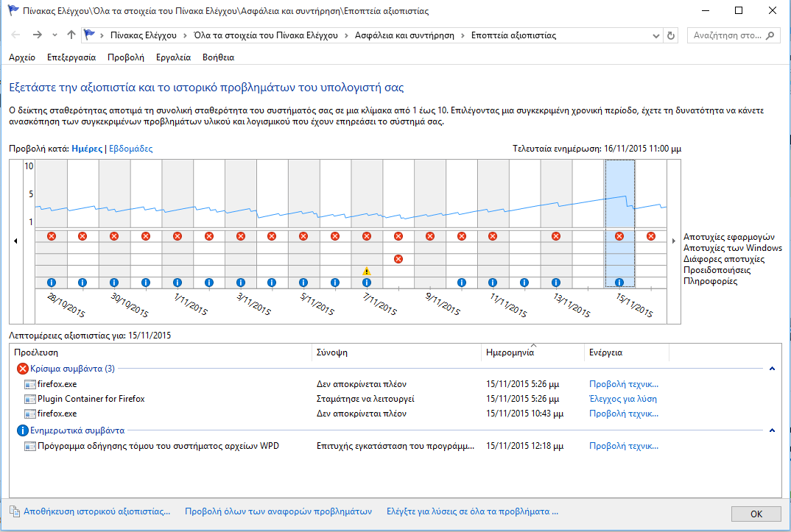The width and height of the screenshot is (791, 532).
Task: Select application failure icon on selected 15/11/2015 column
Action: [619, 236]
